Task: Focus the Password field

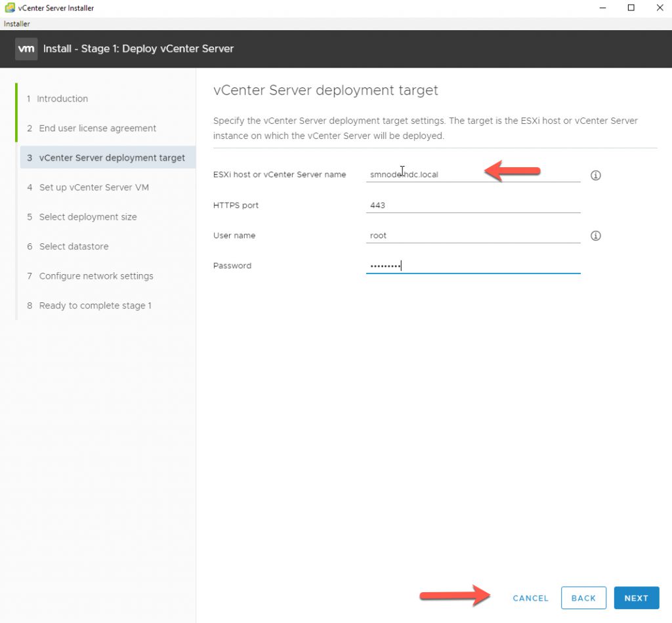Action: tap(473, 266)
